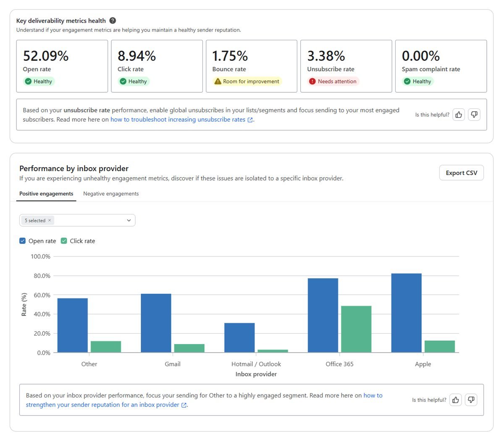Viewport: 504px width, 442px height.
Task: Click the 1.75% Bounce rate card
Action: (252, 66)
